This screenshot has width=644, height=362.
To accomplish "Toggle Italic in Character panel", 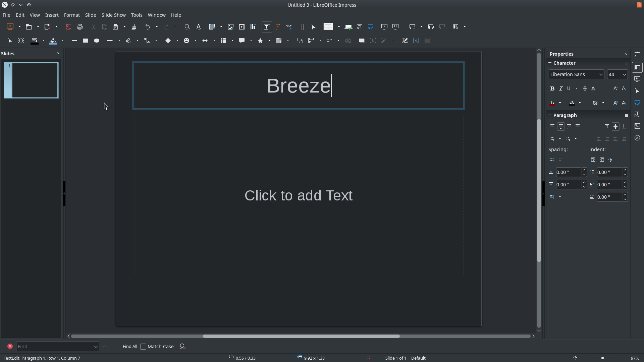I will tap(560, 88).
